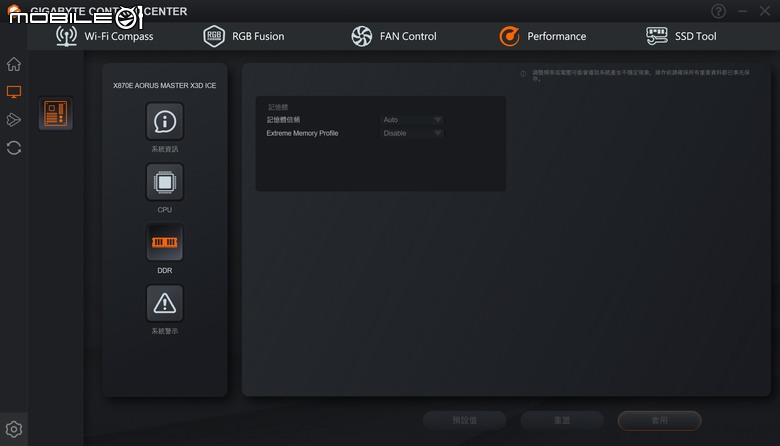Viewport: 780px width, 446px height.
Task: Click the X870E AORUS MASTER X3D ICE label
Action: tap(165, 86)
